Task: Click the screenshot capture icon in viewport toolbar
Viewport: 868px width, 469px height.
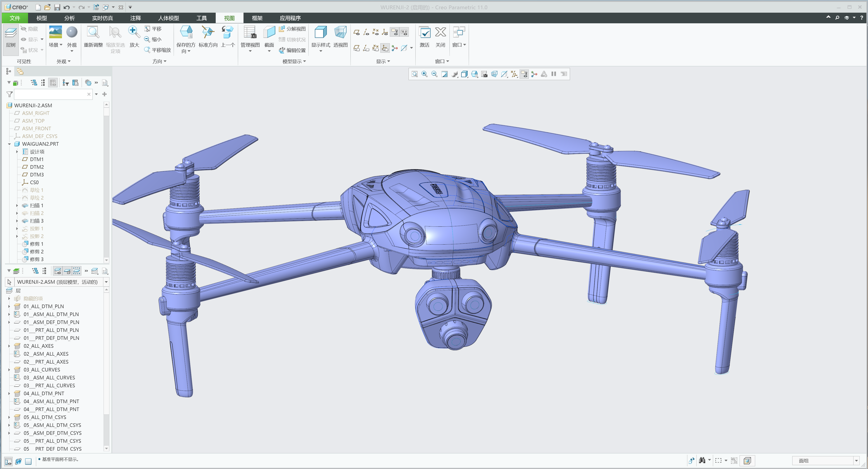Action: (x=484, y=74)
